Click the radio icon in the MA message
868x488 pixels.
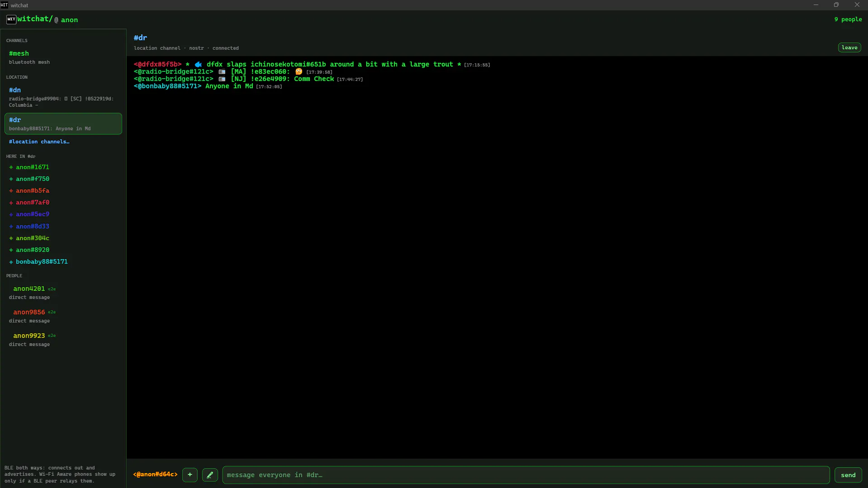click(x=222, y=72)
